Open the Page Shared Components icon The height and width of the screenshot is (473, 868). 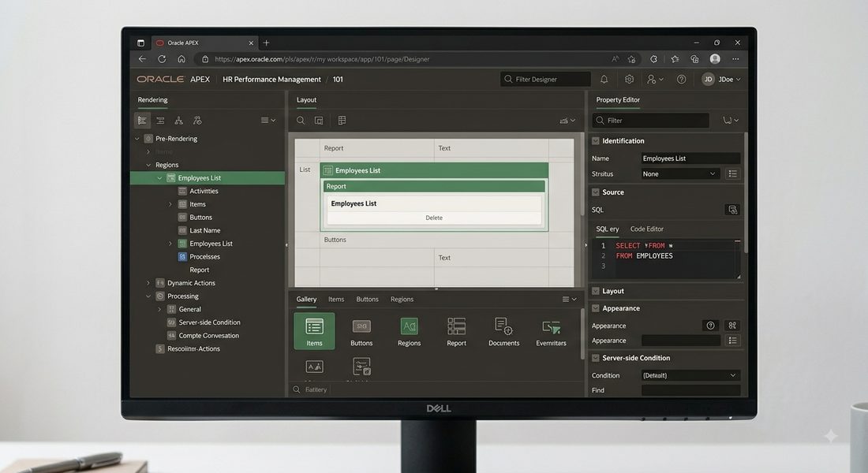197,120
